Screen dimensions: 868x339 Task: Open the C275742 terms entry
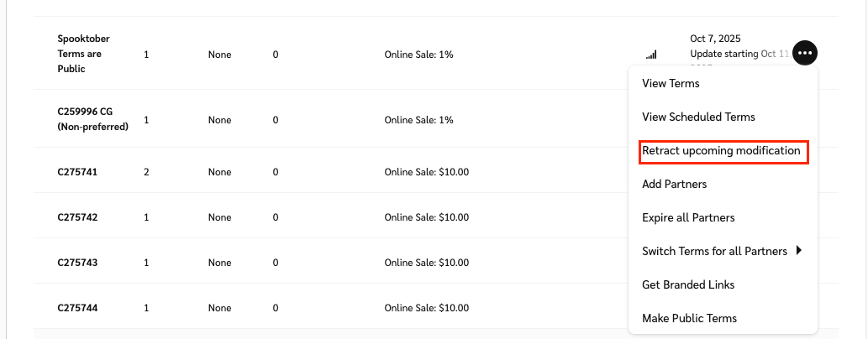point(77,217)
